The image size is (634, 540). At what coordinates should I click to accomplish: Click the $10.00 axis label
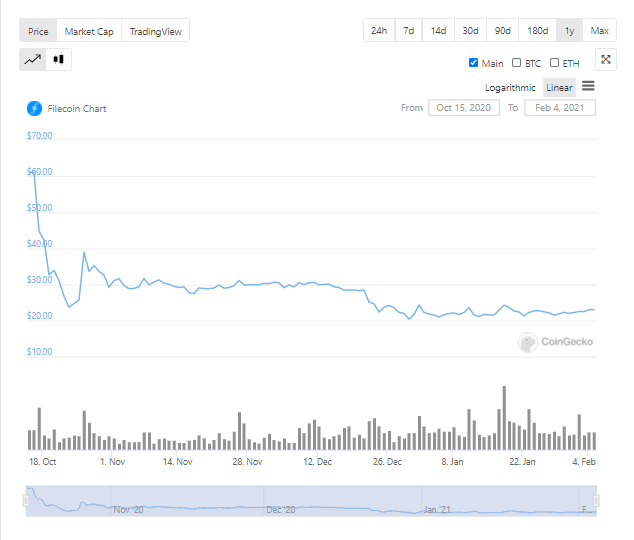pos(39,352)
